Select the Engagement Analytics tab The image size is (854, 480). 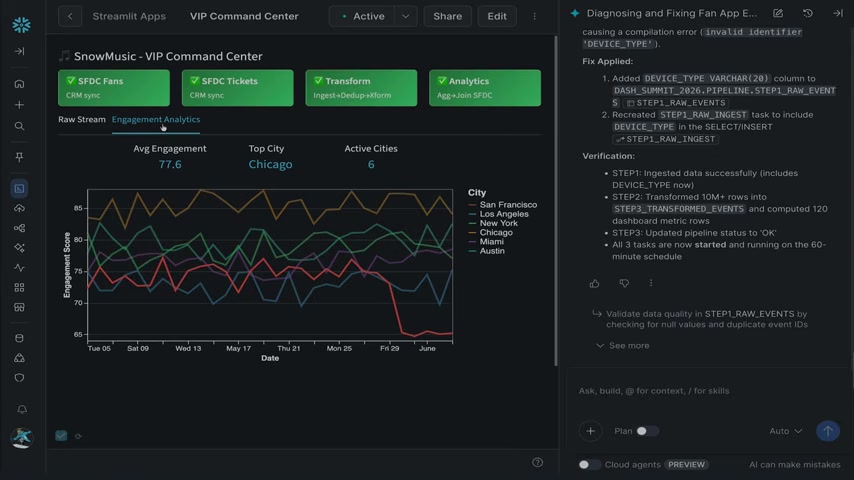156,119
